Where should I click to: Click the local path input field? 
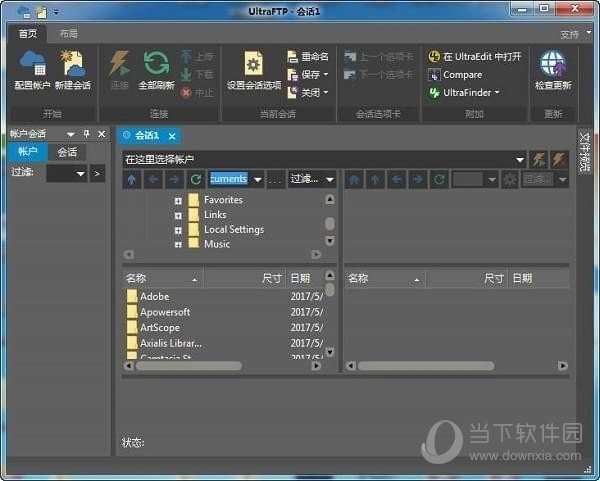229,179
